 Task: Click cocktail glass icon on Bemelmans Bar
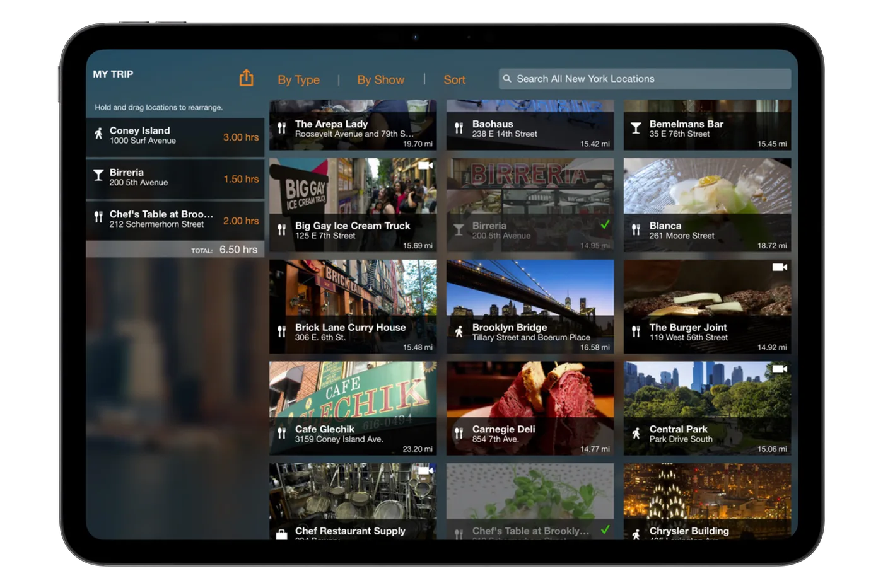click(636, 129)
